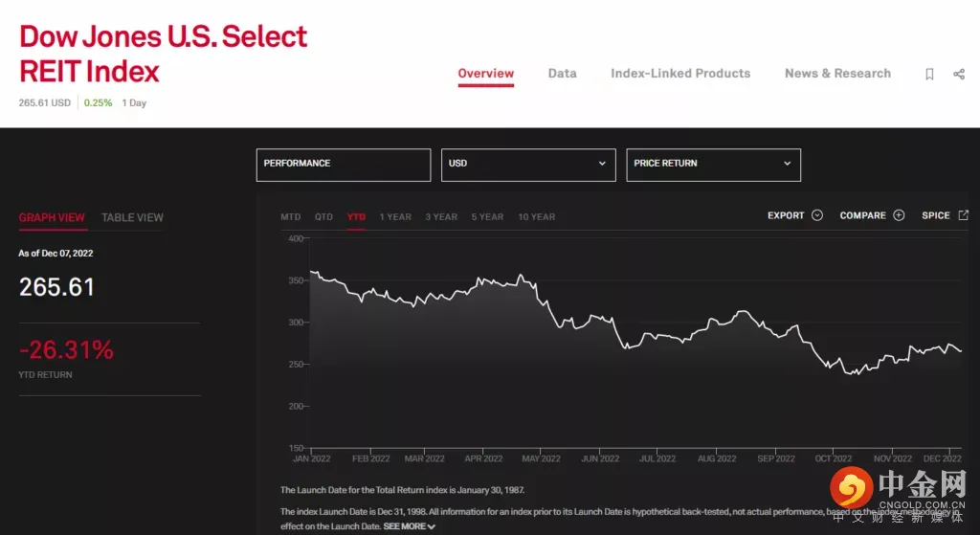The width and height of the screenshot is (980, 535).
Task: Click the 400 y-axis label
Action: tap(296, 238)
